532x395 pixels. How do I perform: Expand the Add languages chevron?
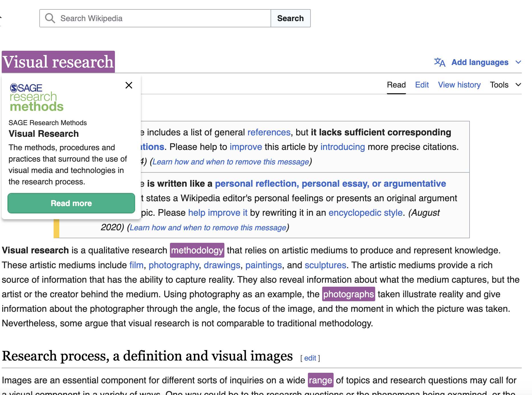(518, 62)
